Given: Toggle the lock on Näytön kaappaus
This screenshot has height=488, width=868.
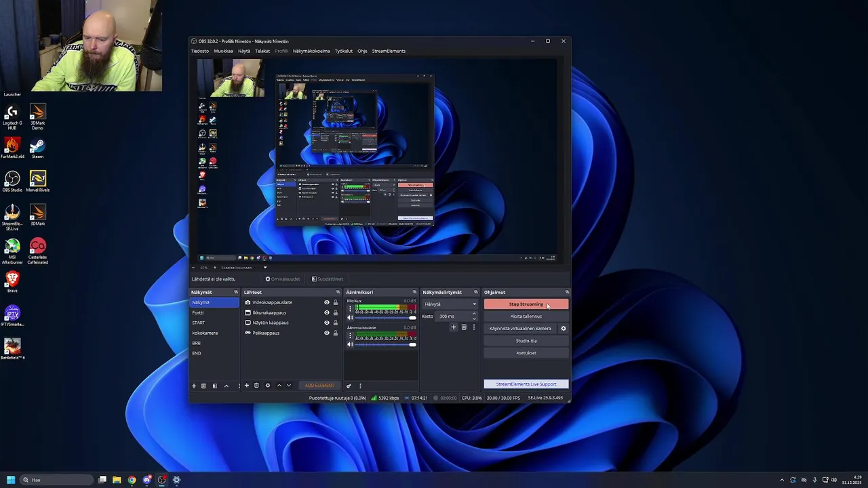Looking at the screenshot, I should [335, 323].
